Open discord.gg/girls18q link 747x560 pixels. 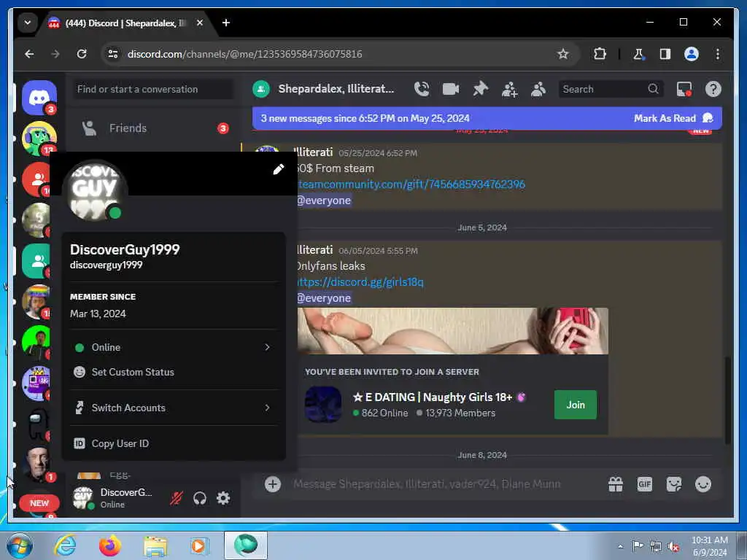360,282
